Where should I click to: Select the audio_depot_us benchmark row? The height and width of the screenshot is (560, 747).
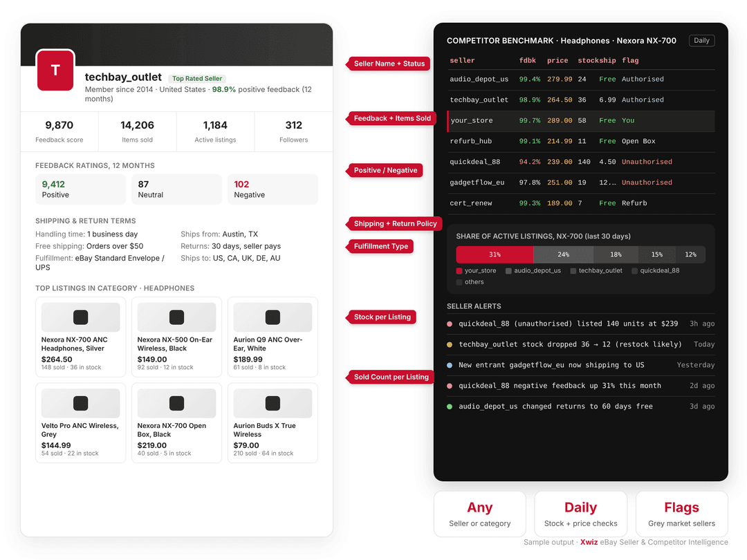(581, 80)
